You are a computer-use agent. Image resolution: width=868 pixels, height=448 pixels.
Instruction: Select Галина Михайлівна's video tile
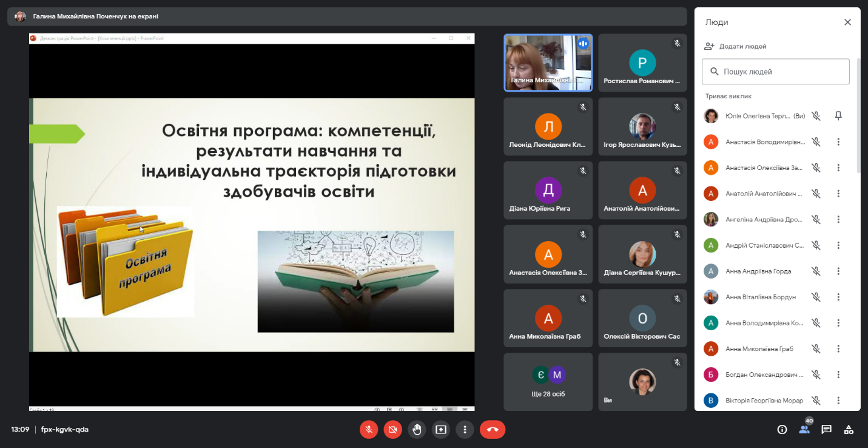[548, 63]
